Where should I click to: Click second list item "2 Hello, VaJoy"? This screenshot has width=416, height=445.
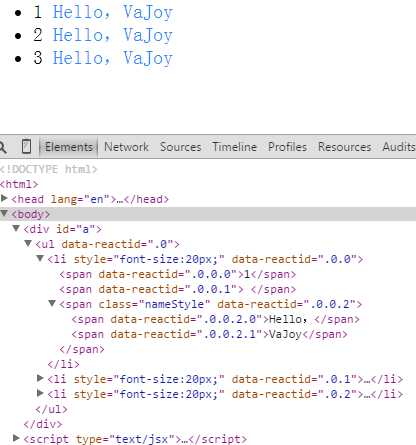[x=103, y=35]
